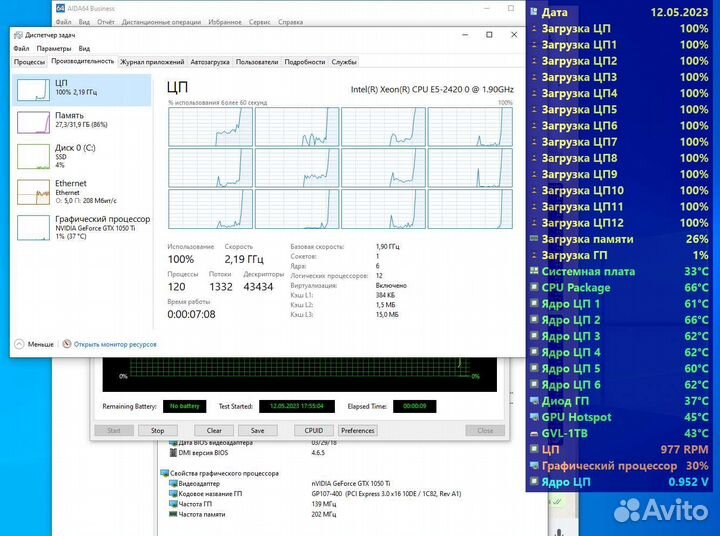
Task: Click the Видеоадаптер item icon
Action: (173, 484)
